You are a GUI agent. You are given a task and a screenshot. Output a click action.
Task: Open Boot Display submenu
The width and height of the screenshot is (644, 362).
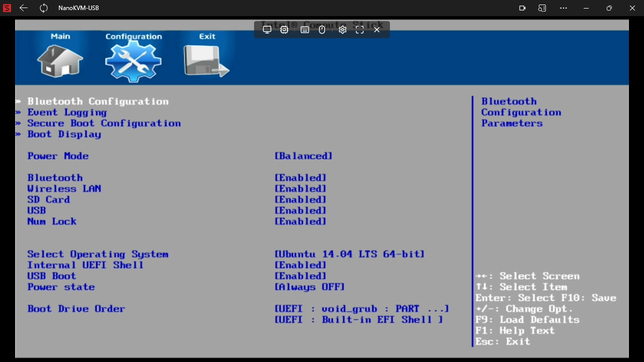[64, 134]
